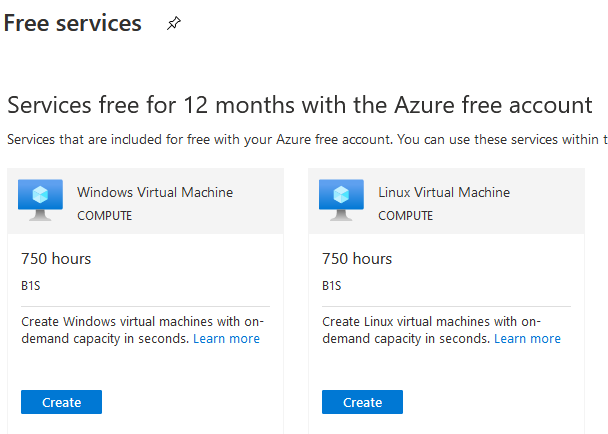608x434 pixels.
Task: Click COMPUTE label under Windows Virtual Machine
Action: [x=104, y=216]
